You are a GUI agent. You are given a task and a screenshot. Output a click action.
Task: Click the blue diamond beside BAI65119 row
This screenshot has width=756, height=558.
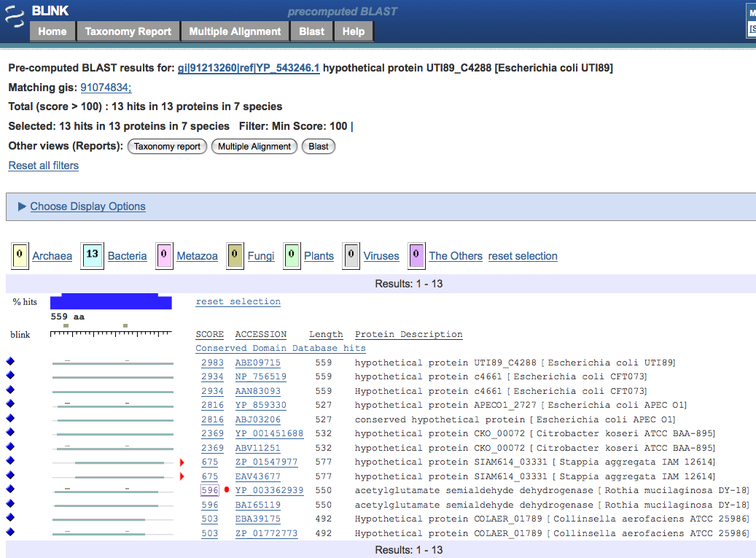(x=10, y=504)
